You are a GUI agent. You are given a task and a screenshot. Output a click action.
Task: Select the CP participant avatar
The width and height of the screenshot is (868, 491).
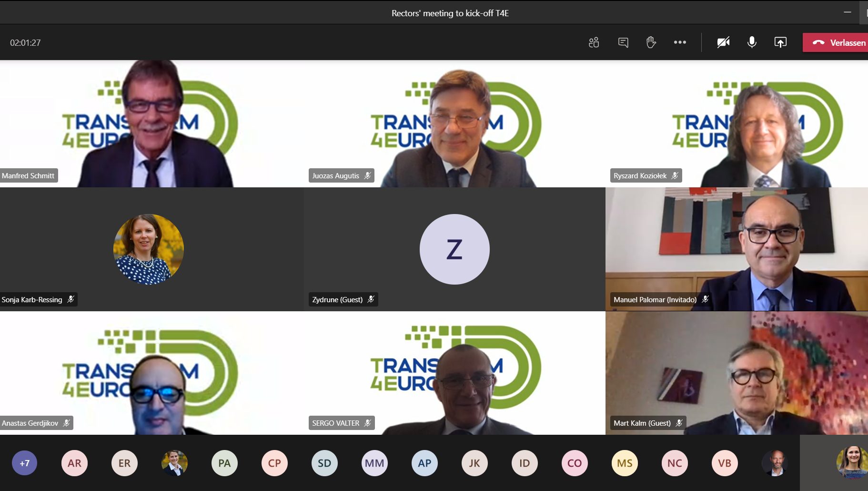(274, 463)
